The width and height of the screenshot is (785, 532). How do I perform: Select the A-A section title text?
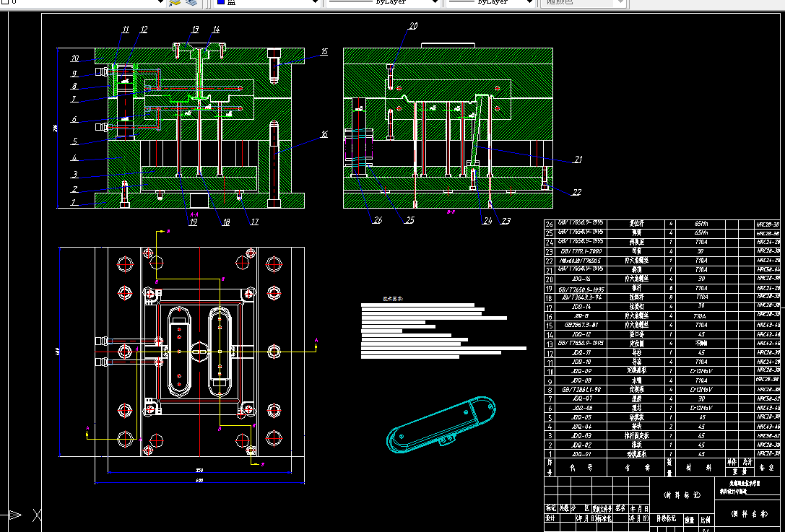[194, 214]
